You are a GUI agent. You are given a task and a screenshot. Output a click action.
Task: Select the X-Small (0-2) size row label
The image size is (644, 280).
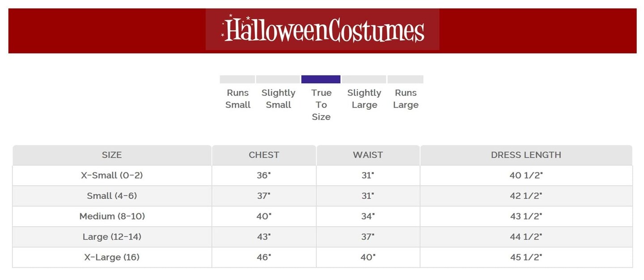pyautogui.click(x=112, y=176)
